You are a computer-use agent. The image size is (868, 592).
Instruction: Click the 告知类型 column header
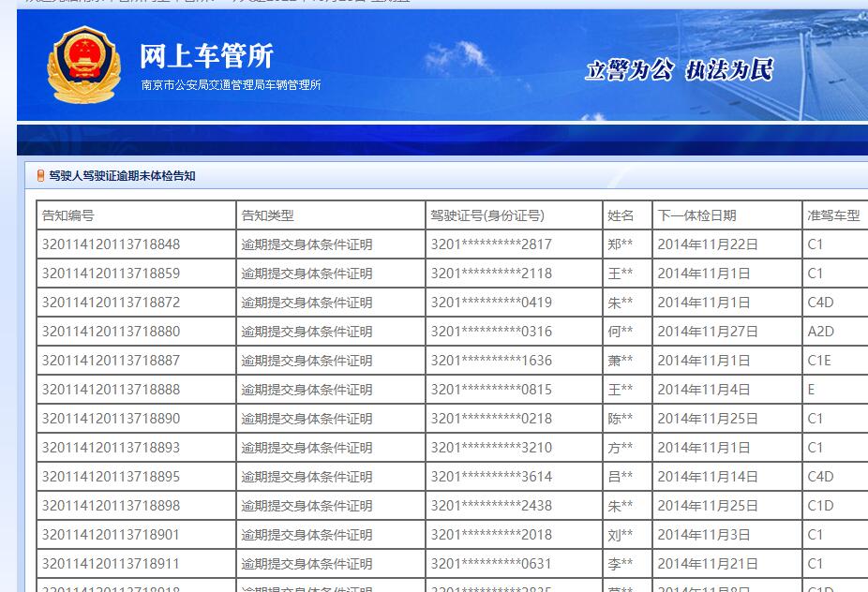267,215
